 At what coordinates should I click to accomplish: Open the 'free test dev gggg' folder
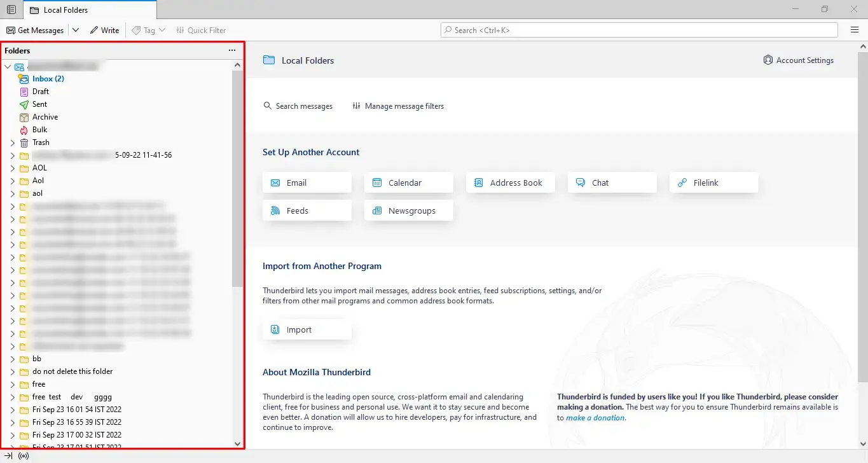[x=72, y=397]
